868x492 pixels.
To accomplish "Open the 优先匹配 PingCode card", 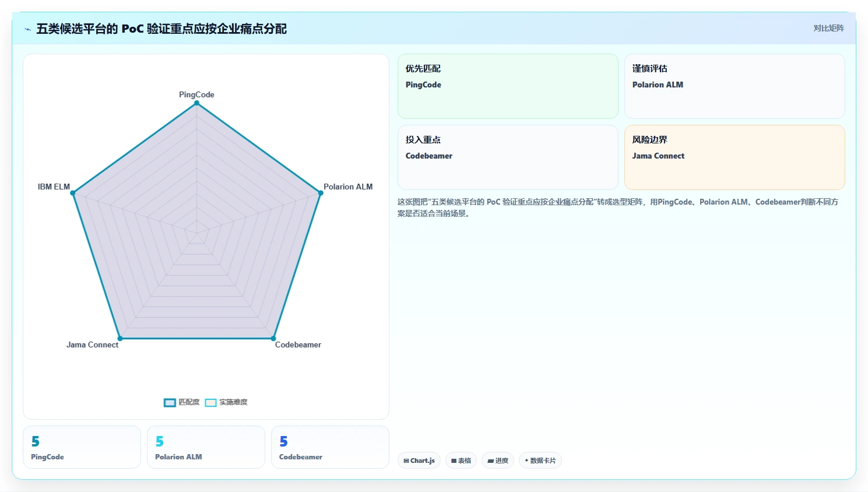I will pyautogui.click(x=508, y=86).
